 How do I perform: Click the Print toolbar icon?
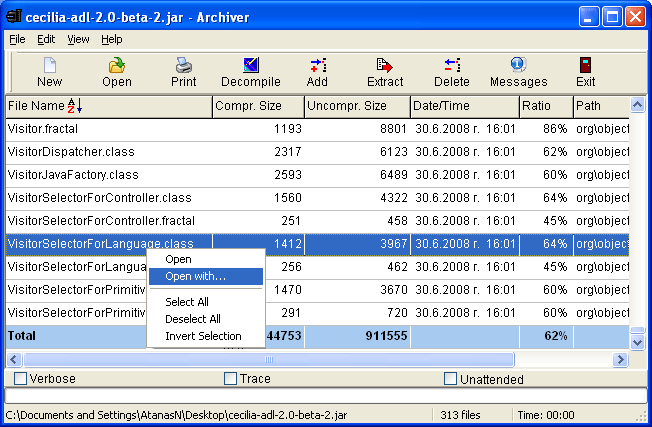183,65
